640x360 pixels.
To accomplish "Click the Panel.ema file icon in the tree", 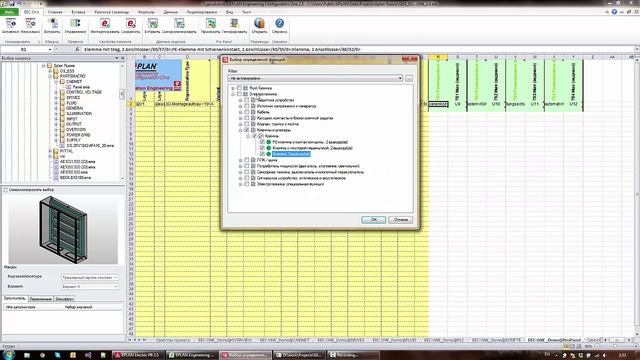I will (x=69, y=87).
